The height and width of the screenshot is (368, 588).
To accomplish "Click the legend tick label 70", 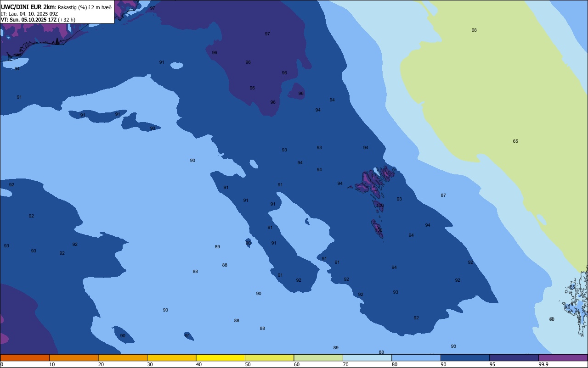I will 345,364.
